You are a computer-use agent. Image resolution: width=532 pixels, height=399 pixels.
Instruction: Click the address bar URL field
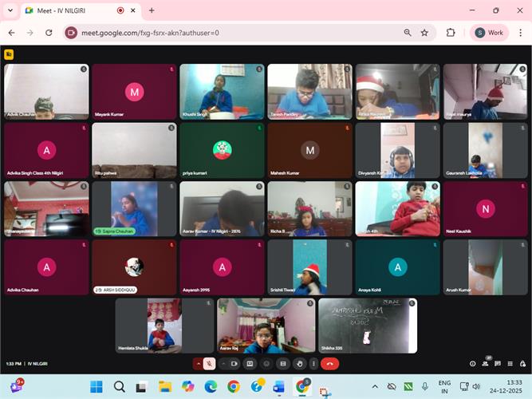[x=231, y=33]
